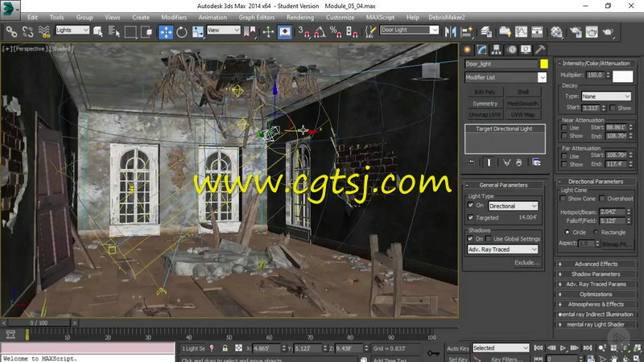
Task: Toggle the Selection Lock icon
Action: 225,348
